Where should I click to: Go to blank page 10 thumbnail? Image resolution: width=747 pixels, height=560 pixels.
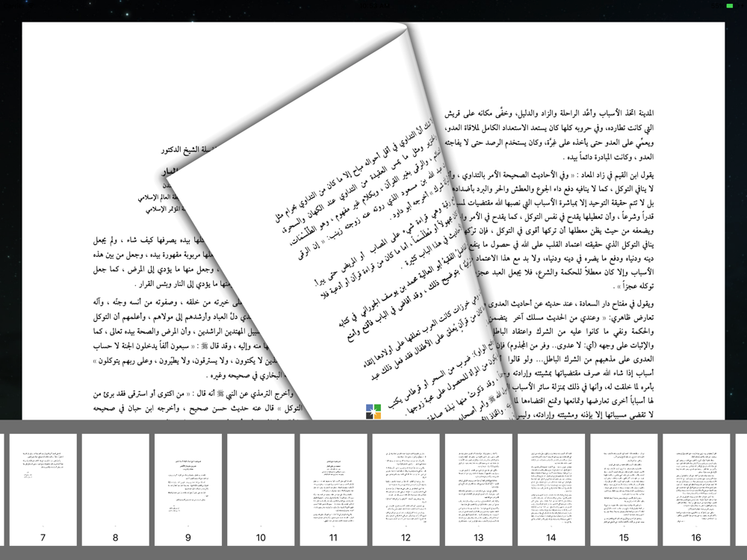(261, 490)
